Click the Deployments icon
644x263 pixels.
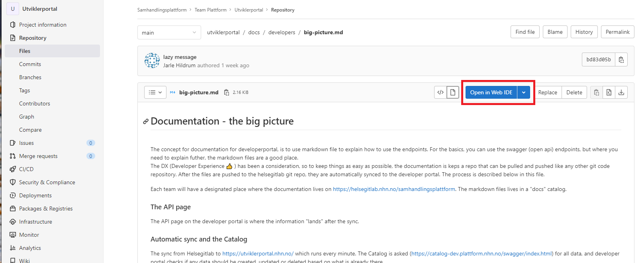click(x=13, y=195)
